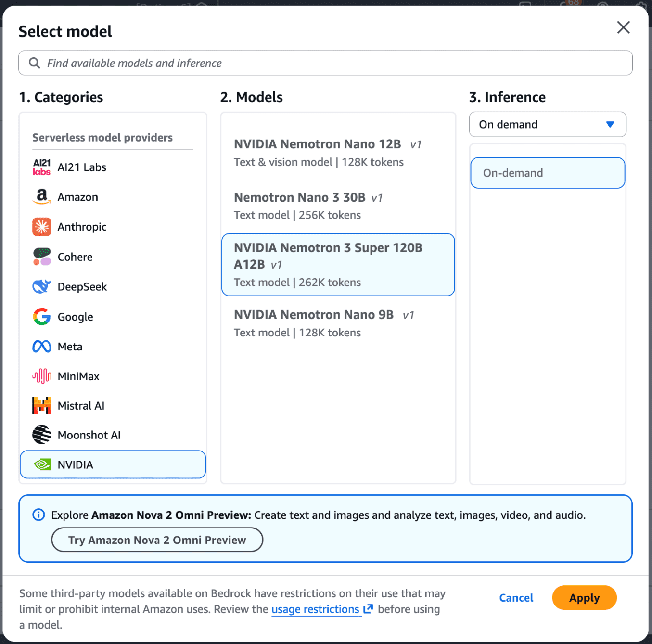
Task: Click Try Amazon Nova 2 Omni Preview
Action: coord(157,540)
